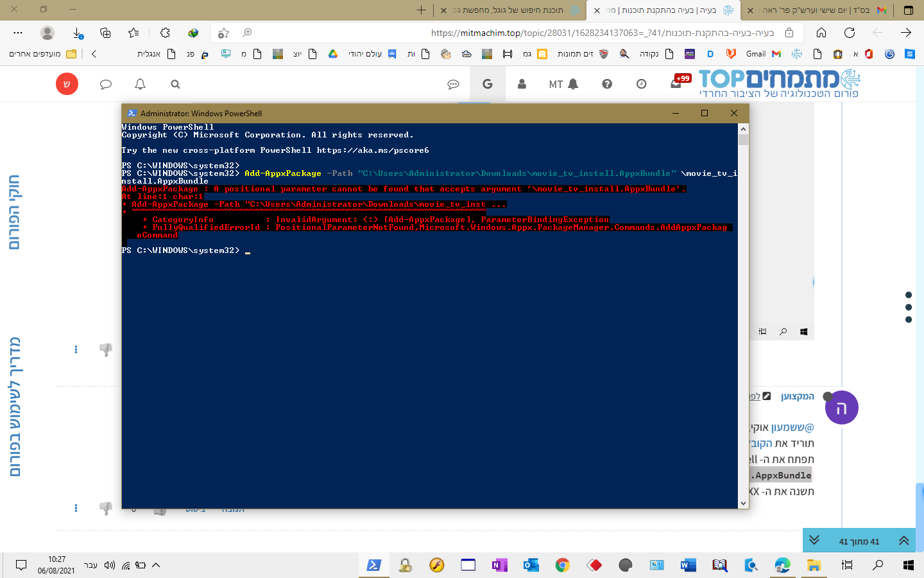The width and height of the screenshot is (924, 578).
Task: Click the Mitmachim TOP forum logo
Action: (x=779, y=83)
